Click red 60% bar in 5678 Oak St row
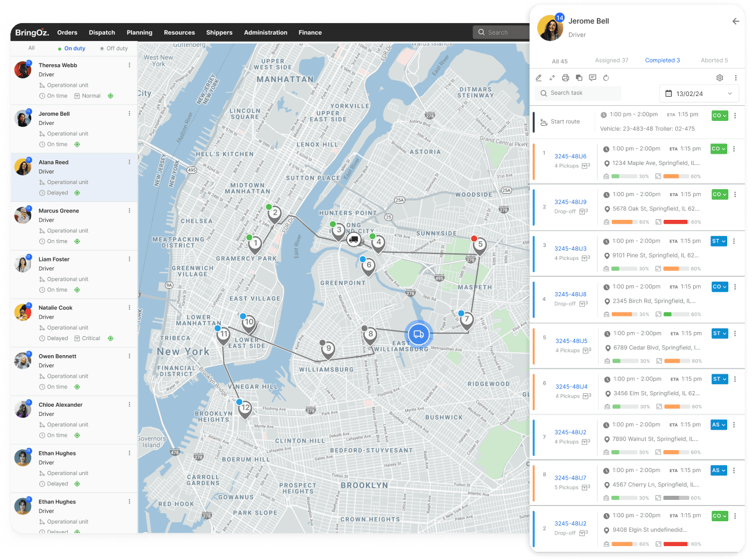 point(675,222)
